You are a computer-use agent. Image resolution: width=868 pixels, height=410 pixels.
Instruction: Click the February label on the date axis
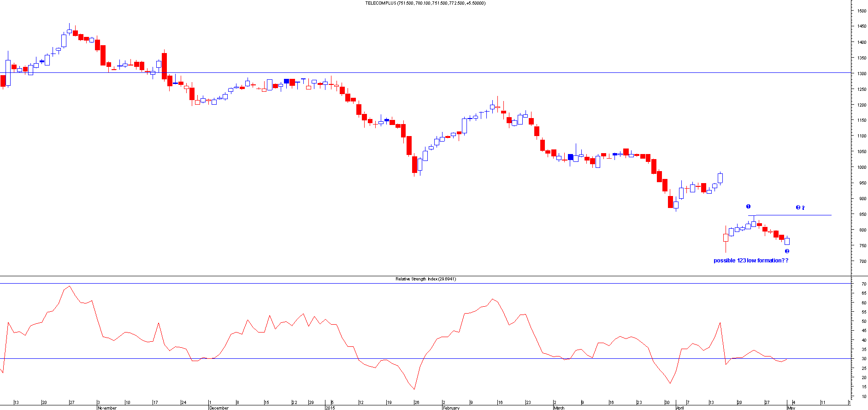(x=450, y=408)
